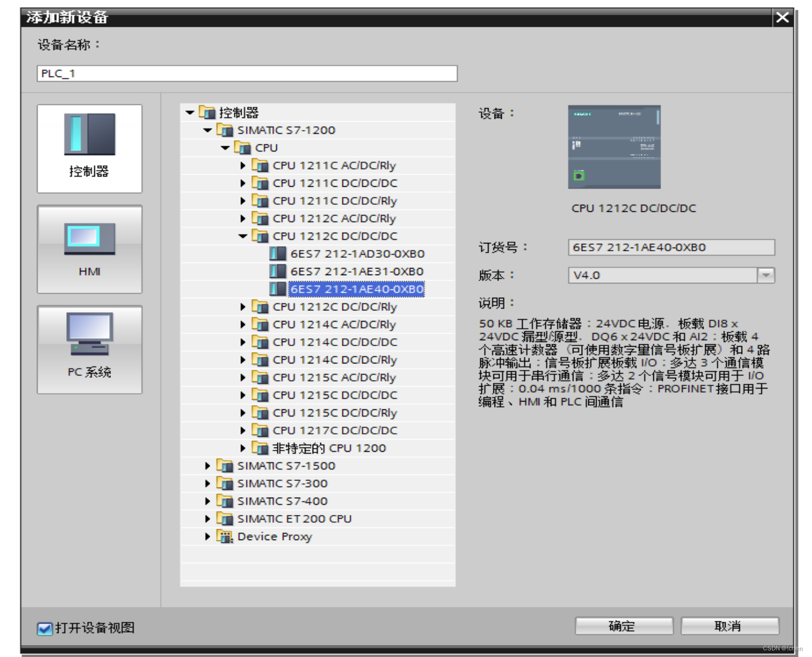Image resolution: width=812 pixels, height=657 pixels.
Task: Click the SIMATIC S7-1500 folder icon
Action: pyautogui.click(x=225, y=465)
